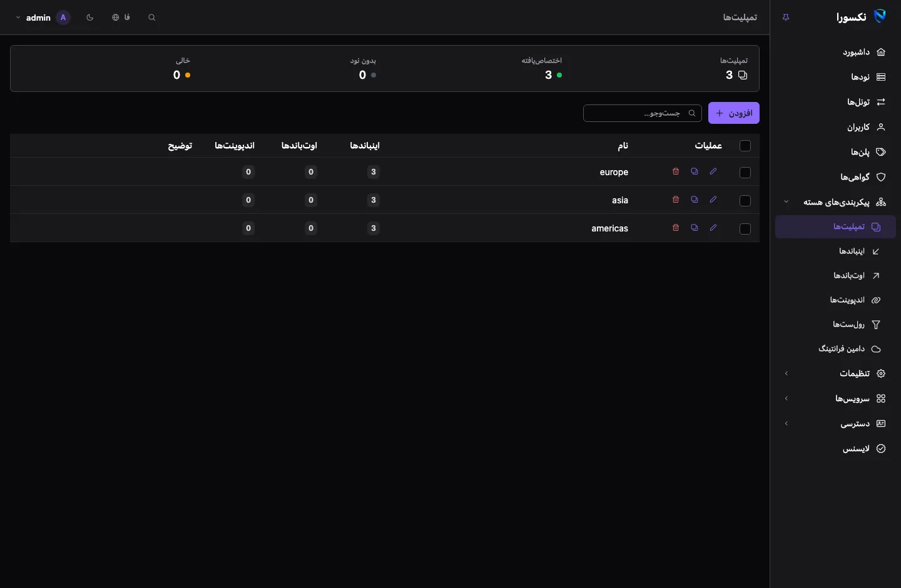Duplicate the asia template

pyautogui.click(x=695, y=200)
